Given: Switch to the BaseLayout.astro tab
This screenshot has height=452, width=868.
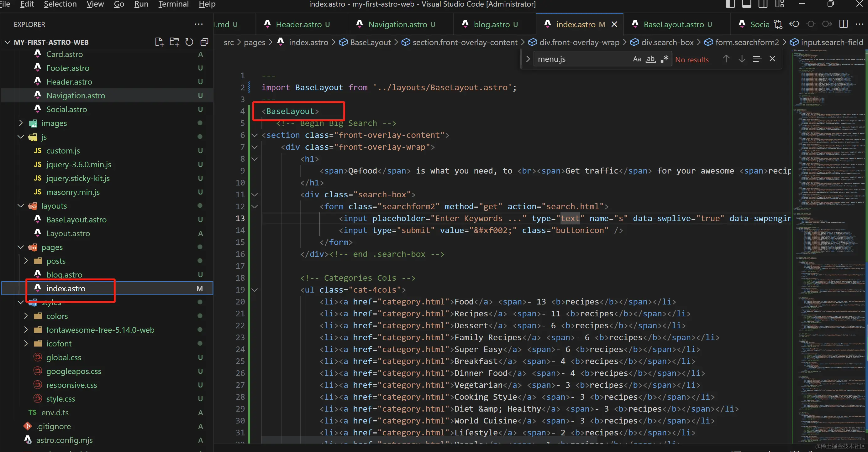Looking at the screenshot, I should click(673, 24).
